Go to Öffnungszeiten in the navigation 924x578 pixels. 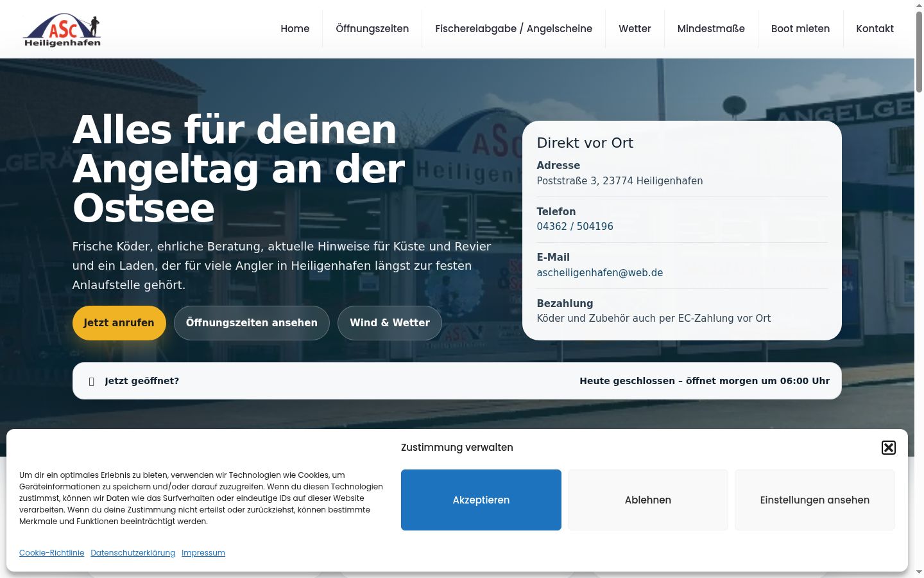pyautogui.click(x=372, y=29)
